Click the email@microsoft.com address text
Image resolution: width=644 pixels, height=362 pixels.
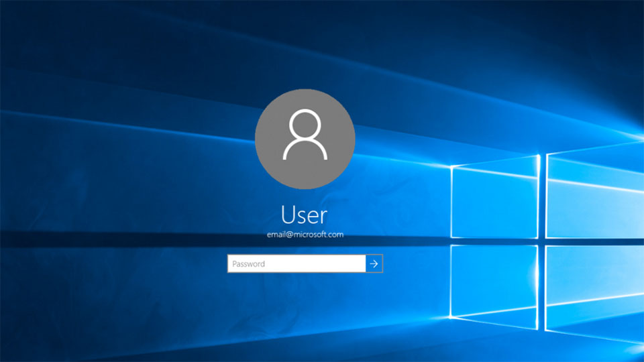coord(305,235)
